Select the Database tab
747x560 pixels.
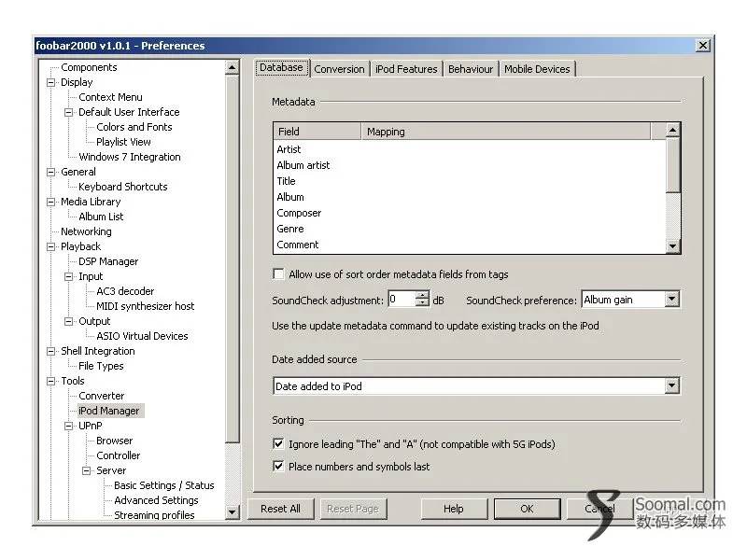pos(282,67)
